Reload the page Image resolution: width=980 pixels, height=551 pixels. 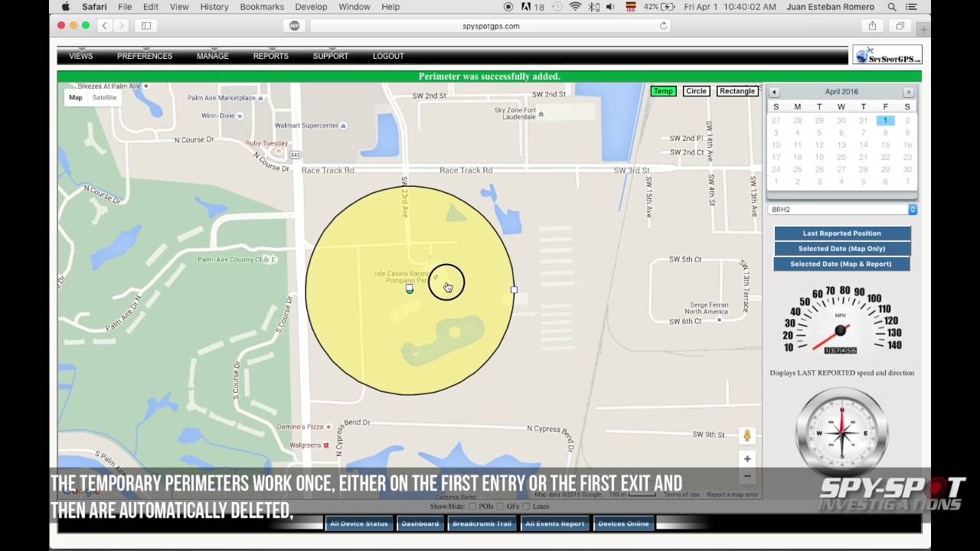(663, 26)
